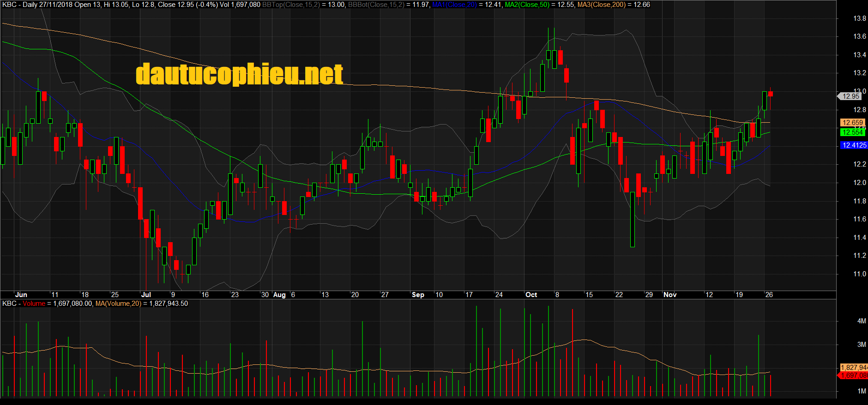Click the BBBot(Close,15,2) indicator label
Viewport: 868px width, 405px height.
pyautogui.click(x=376, y=5)
